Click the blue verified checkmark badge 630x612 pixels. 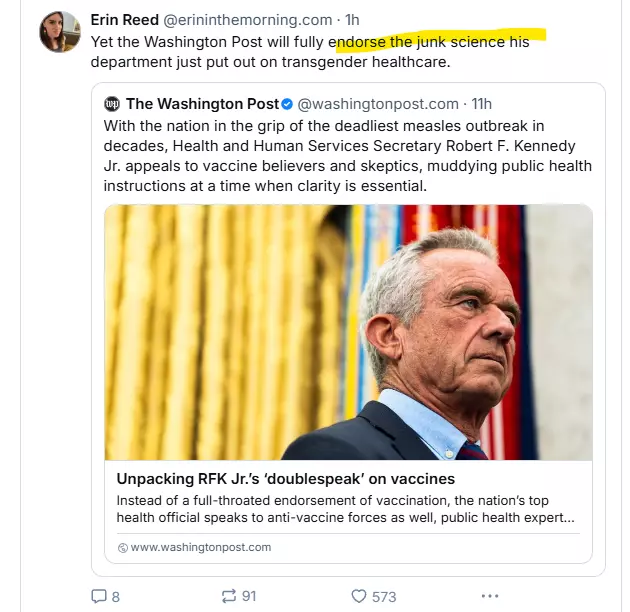(287, 104)
